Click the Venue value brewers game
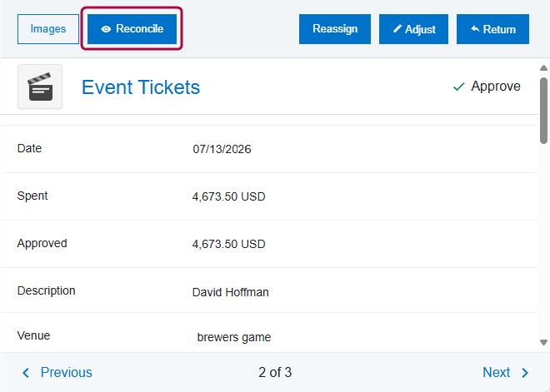Image resolution: width=550 pixels, height=392 pixels. click(233, 337)
